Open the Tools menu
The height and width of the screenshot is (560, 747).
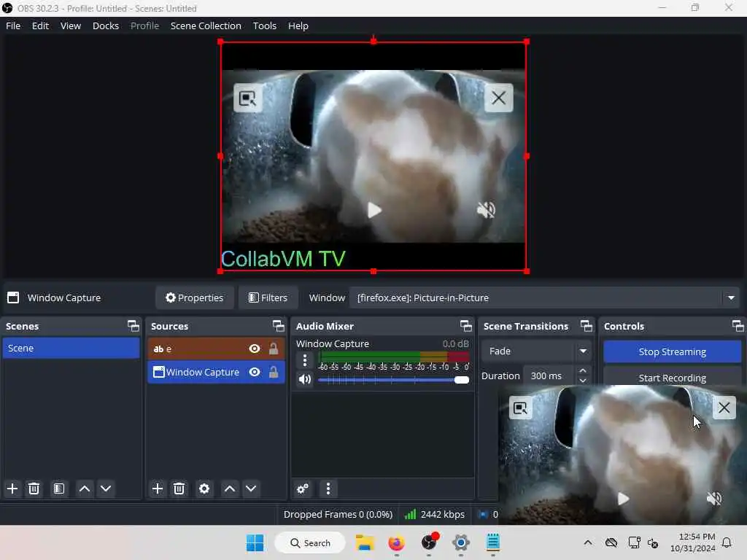pyautogui.click(x=264, y=26)
